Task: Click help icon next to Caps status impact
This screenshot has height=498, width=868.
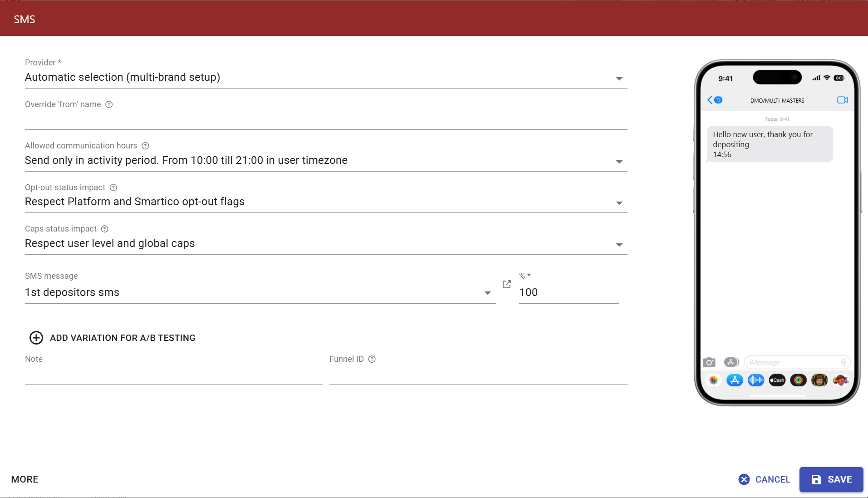Action: (104, 229)
